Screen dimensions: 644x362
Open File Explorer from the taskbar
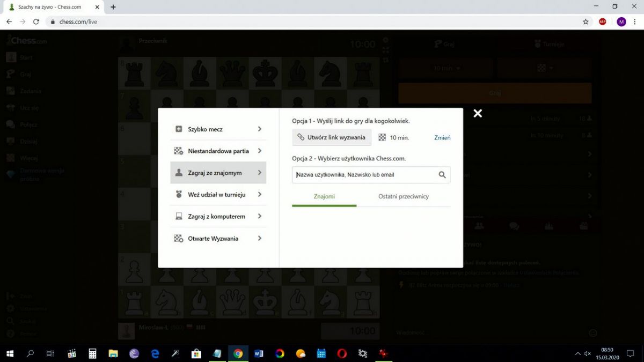coord(113,353)
